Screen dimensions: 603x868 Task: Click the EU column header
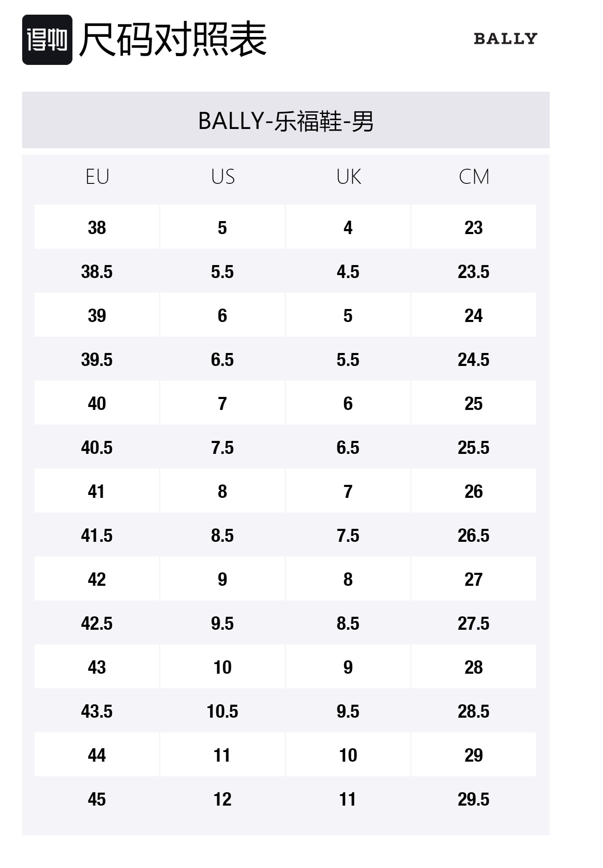(97, 177)
